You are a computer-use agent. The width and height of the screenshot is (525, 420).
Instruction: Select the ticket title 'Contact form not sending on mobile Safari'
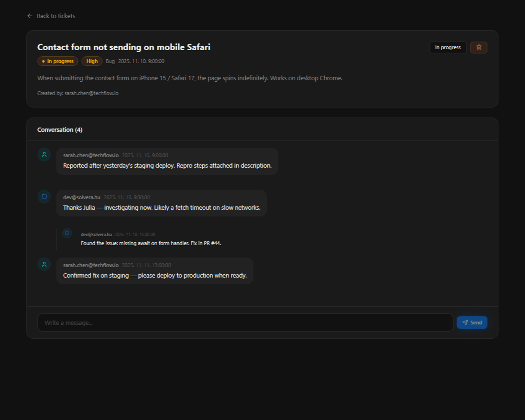pyautogui.click(x=124, y=47)
